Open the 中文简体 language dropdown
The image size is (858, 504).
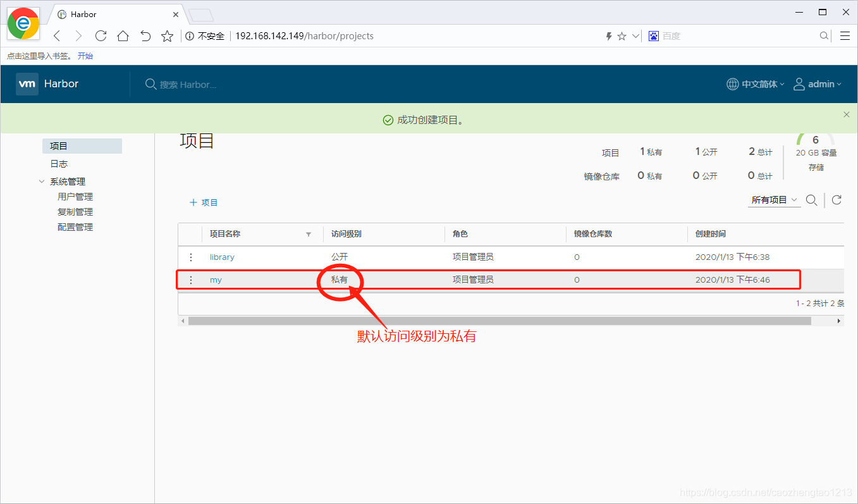point(764,84)
